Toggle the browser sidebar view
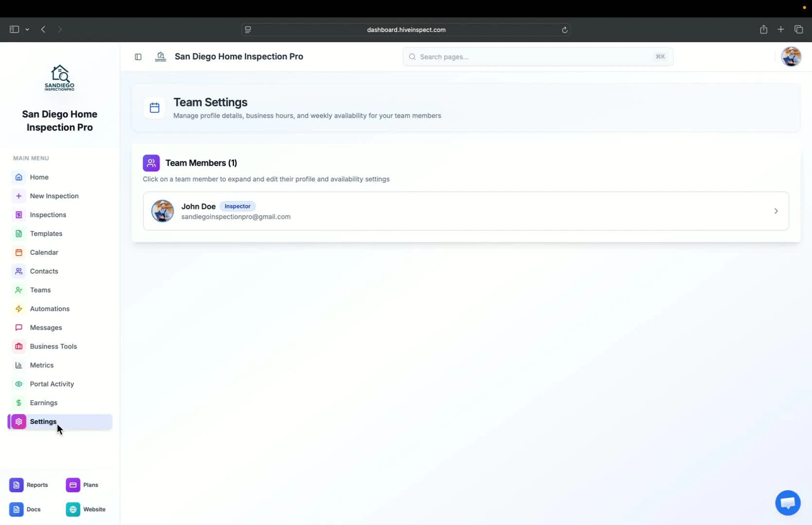This screenshot has height=525, width=812. pos(14,29)
